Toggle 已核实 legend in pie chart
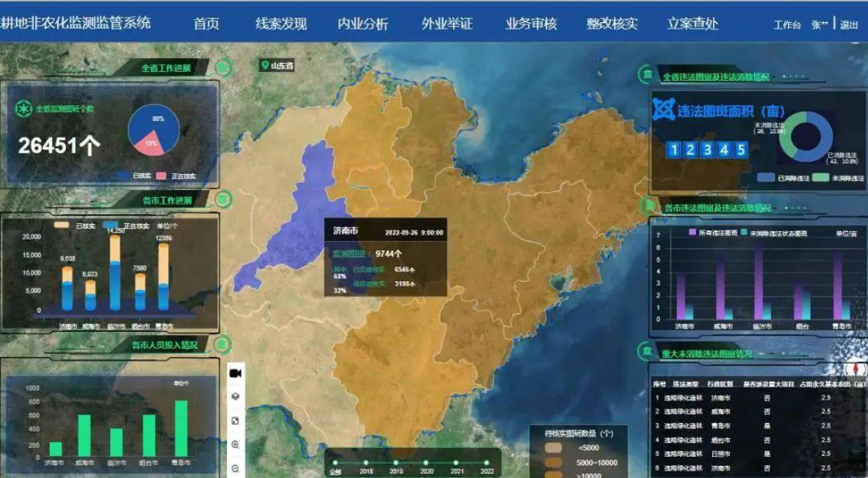The image size is (868, 478). click(134, 176)
